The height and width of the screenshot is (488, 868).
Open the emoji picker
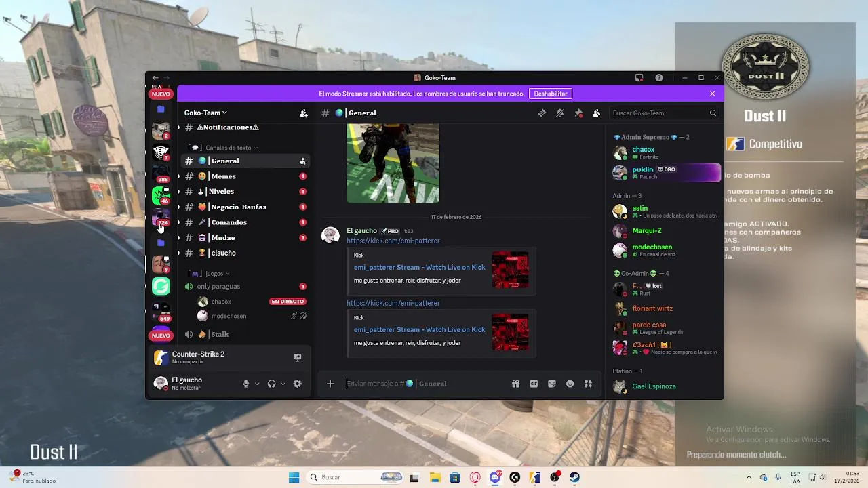pyautogui.click(x=570, y=384)
